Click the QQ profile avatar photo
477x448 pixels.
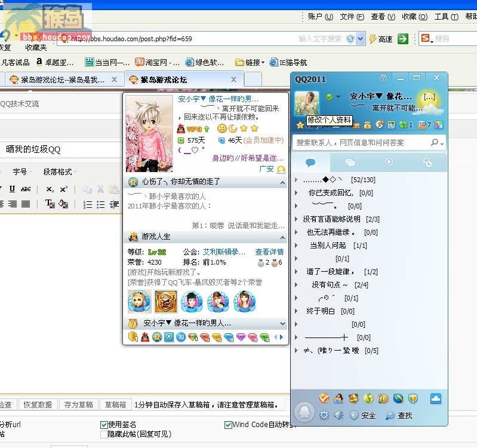pyautogui.click(x=307, y=103)
